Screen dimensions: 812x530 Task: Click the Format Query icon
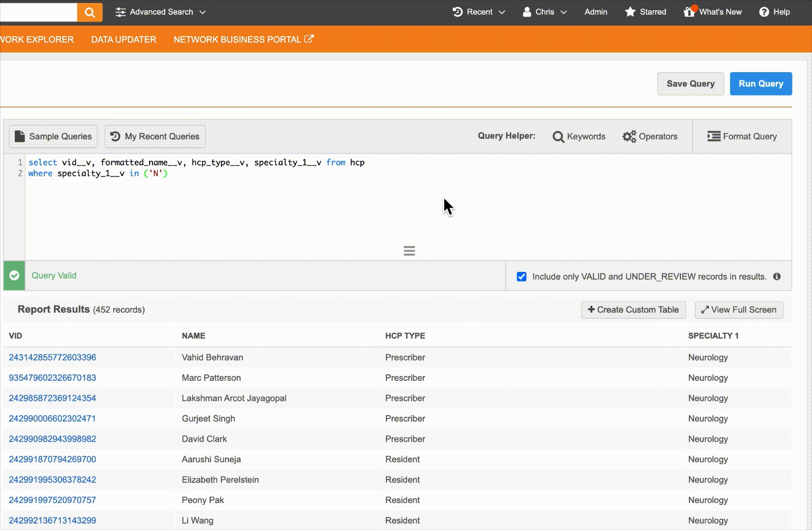pos(713,136)
